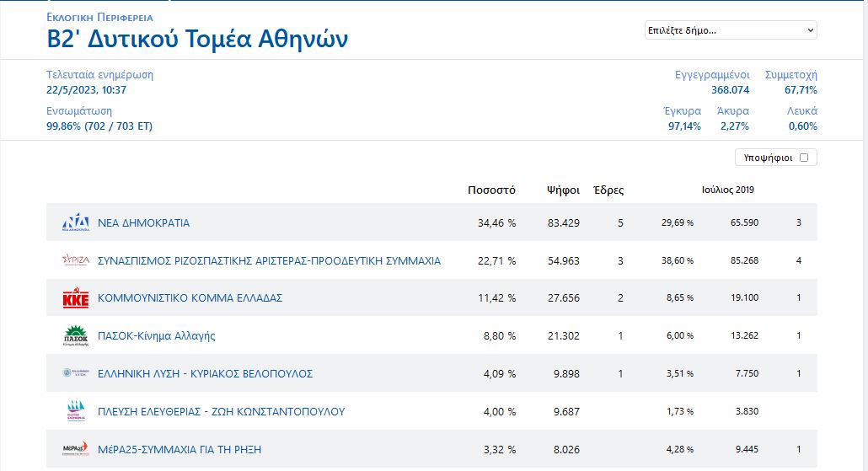Click the red ΚΚΕ party logo

tap(76, 298)
